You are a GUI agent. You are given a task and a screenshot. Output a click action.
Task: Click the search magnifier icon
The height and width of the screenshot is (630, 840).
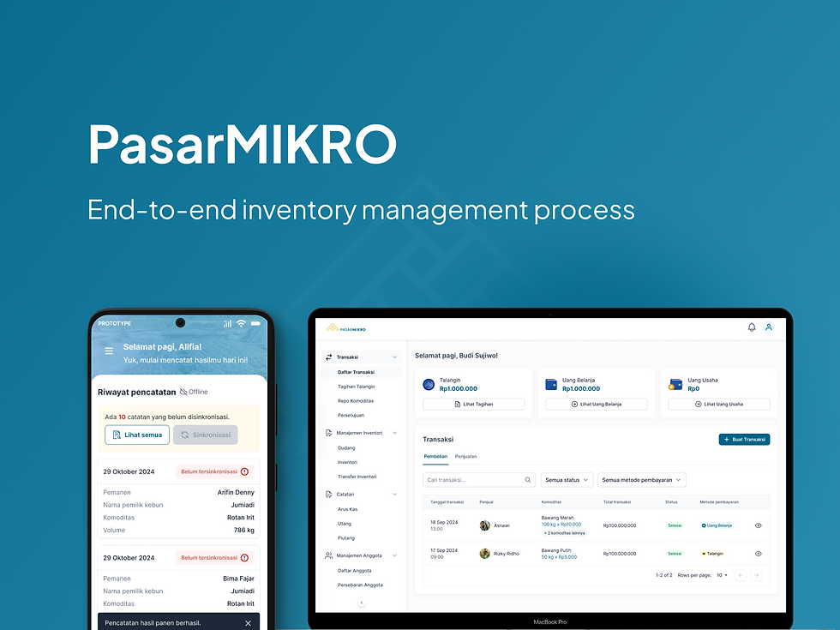[x=528, y=480]
